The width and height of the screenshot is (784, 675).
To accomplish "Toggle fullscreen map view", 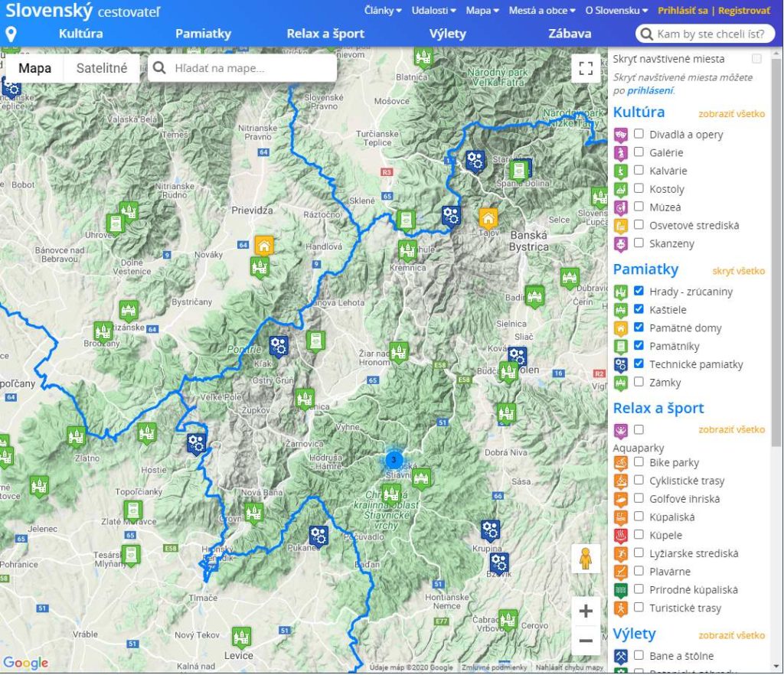I will click(x=586, y=68).
